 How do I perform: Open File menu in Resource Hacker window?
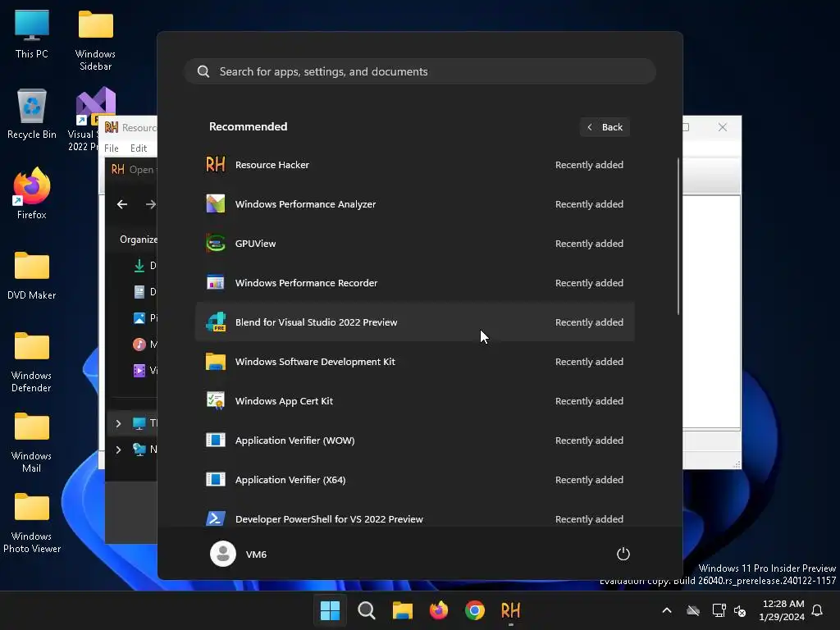112,148
